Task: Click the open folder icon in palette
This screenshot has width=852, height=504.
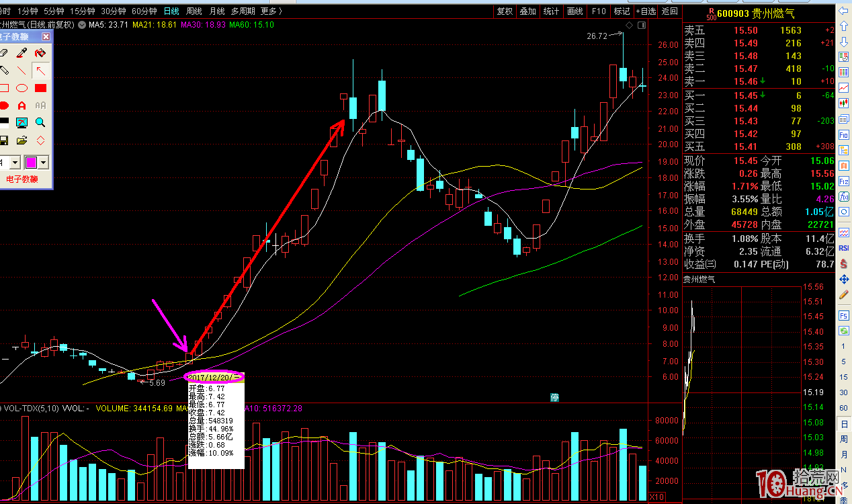Action: click(22, 140)
